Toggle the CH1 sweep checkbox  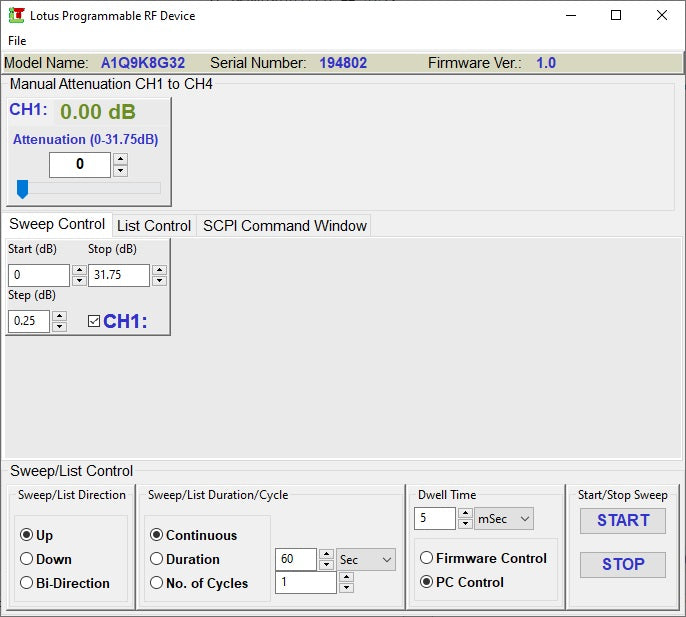(94, 322)
